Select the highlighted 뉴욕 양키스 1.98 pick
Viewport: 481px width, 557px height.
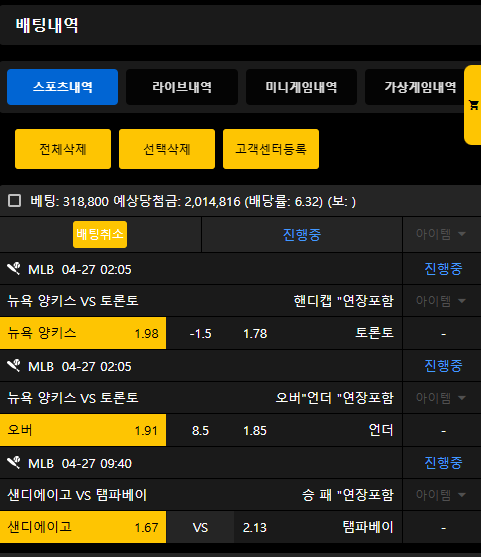83,333
